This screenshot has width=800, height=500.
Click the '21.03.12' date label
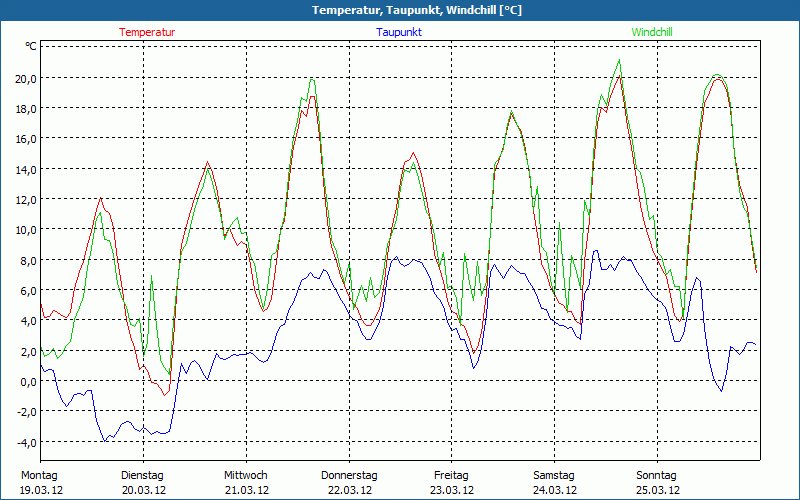(247, 490)
